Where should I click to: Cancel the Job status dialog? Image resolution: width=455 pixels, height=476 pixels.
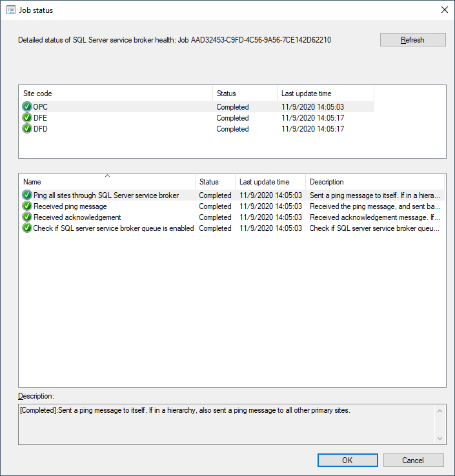tap(414, 461)
